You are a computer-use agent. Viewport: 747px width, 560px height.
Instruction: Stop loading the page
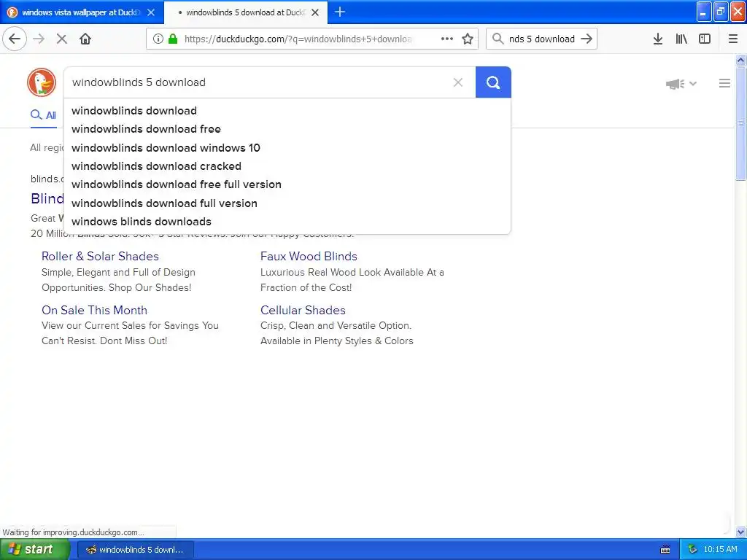(x=61, y=39)
